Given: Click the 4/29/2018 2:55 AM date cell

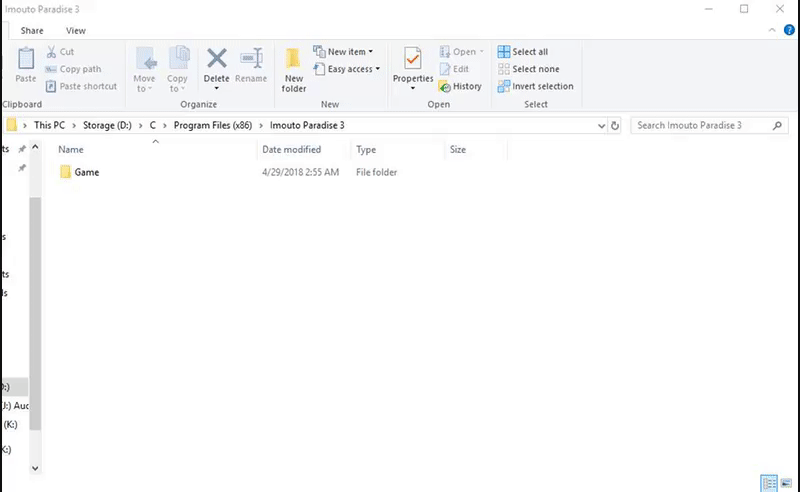Looking at the screenshot, I should (x=301, y=173).
